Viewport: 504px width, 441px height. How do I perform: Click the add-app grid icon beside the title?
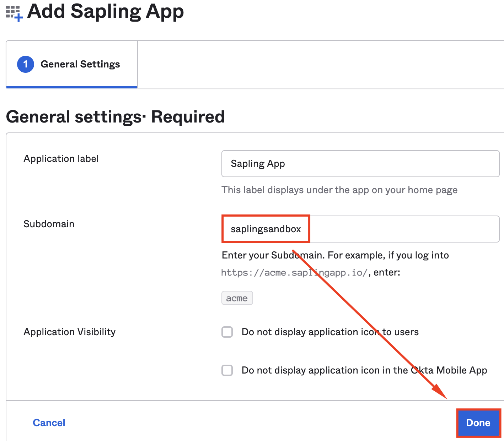point(14,13)
